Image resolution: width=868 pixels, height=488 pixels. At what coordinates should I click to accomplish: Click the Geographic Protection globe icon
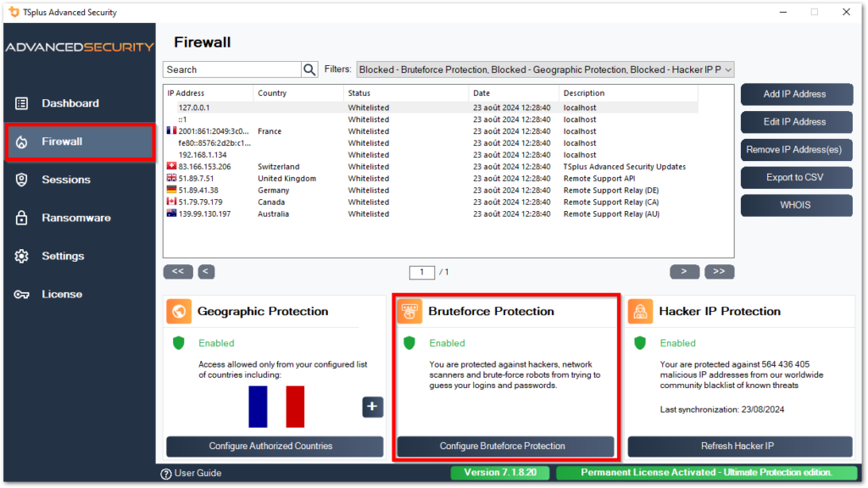pos(179,312)
